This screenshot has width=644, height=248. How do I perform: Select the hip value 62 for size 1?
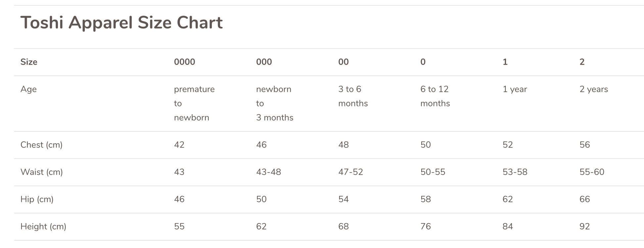point(508,199)
